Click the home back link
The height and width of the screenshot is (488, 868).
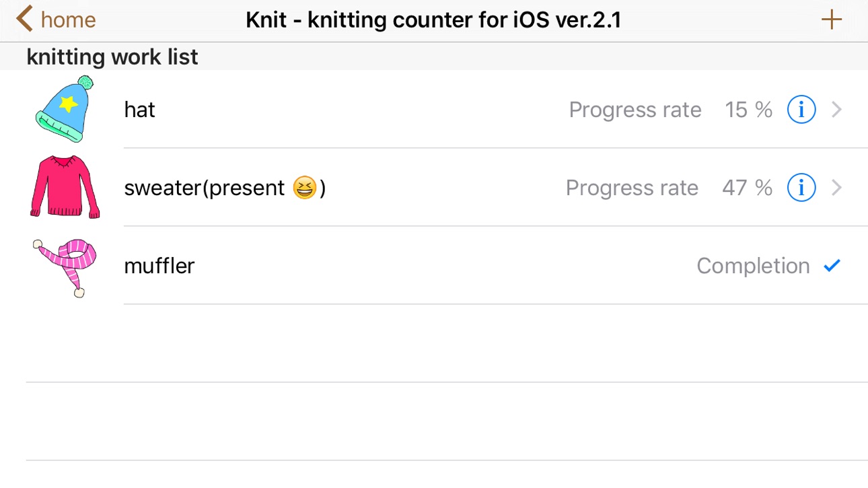[x=56, y=20]
